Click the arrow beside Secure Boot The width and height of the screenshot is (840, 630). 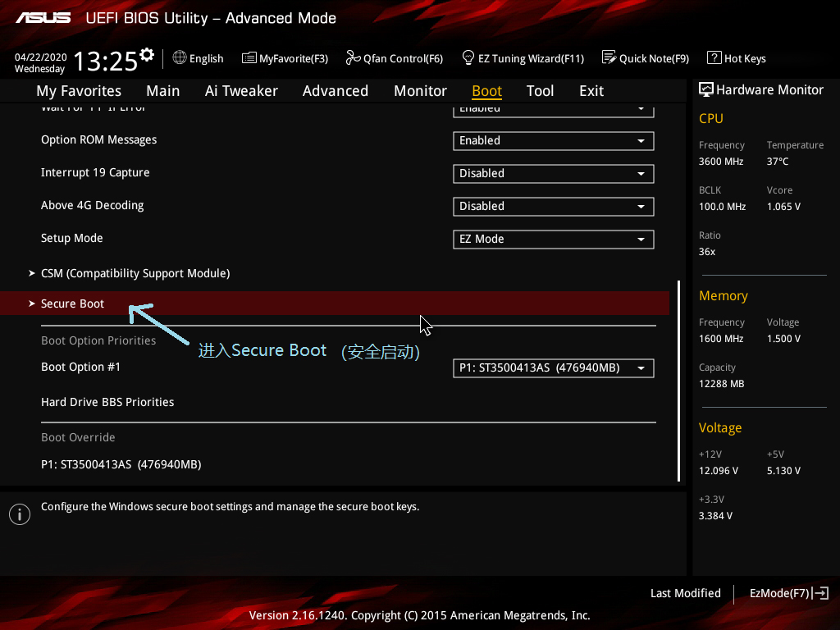pos(32,304)
